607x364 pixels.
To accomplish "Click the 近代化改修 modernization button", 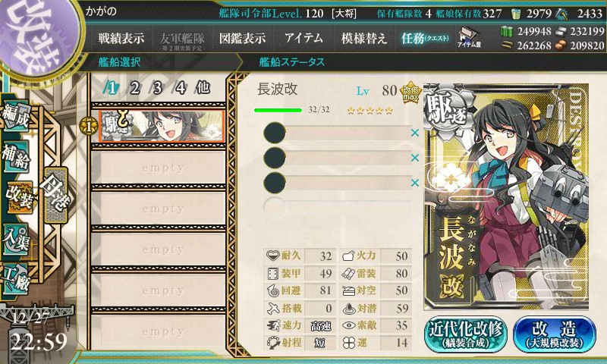I will tap(466, 334).
